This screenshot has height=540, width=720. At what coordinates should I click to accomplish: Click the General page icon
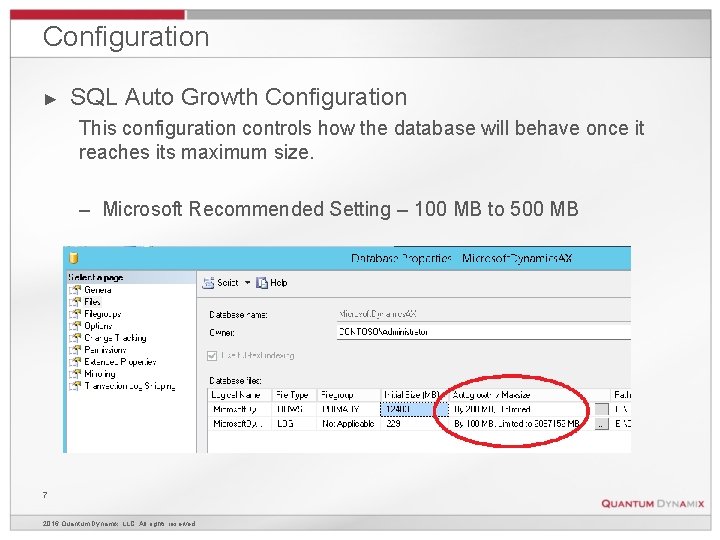[x=75, y=290]
